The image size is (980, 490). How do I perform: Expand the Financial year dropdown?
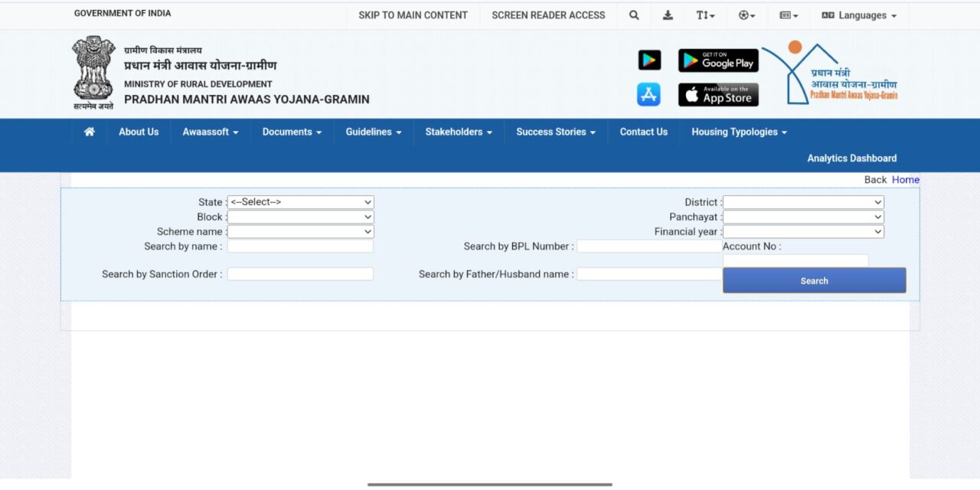pyautogui.click(x=803, y=231)
